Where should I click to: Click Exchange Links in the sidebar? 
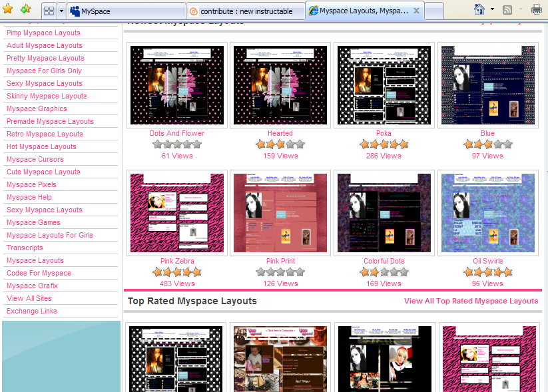(31, 311)
